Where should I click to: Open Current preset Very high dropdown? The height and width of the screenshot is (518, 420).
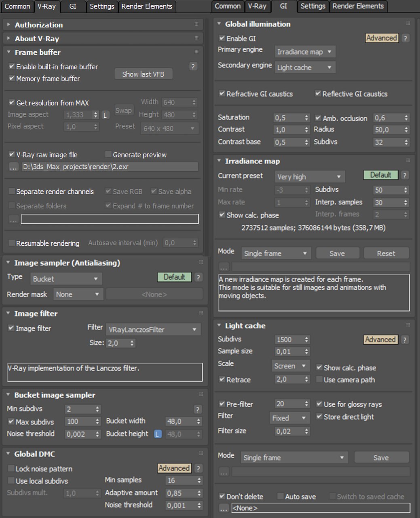[x=309, y=176]
